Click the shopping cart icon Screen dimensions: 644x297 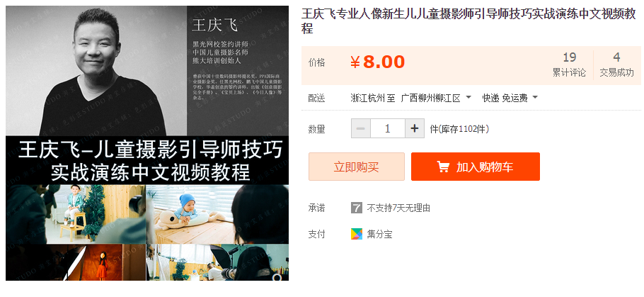click(443, 167)
